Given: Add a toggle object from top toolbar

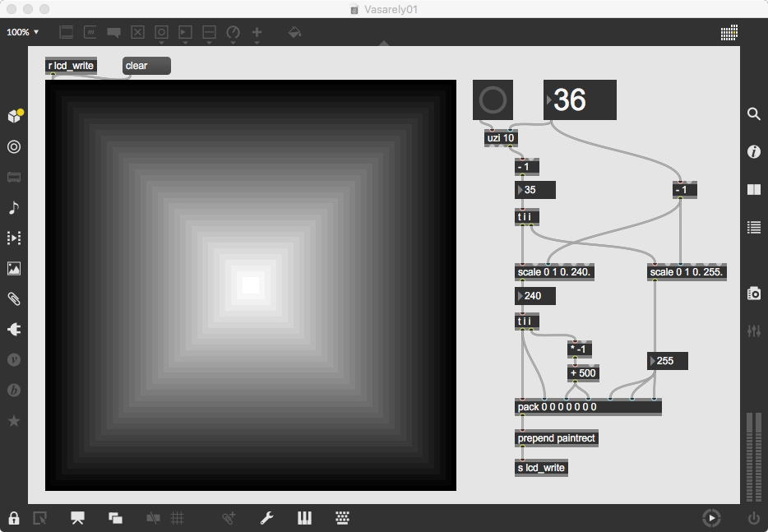Looking at the screenshot, I should [x=137, y=32].
